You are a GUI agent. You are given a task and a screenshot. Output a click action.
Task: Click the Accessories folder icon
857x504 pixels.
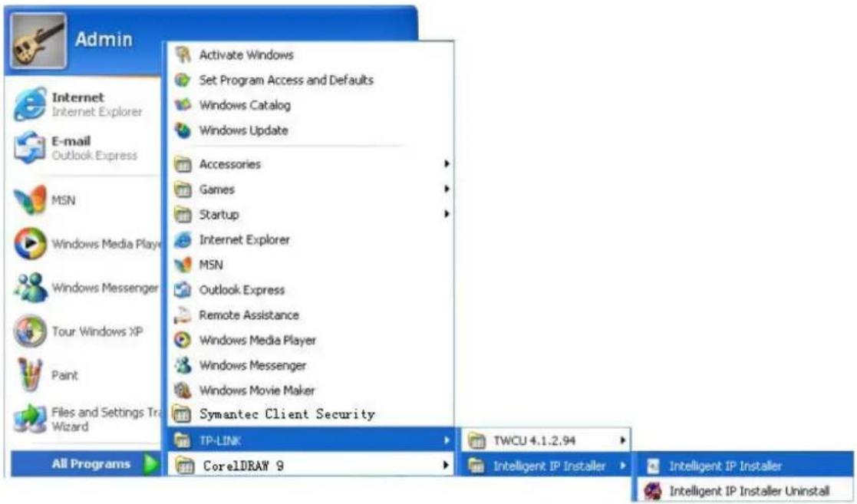tap(183, 164)
